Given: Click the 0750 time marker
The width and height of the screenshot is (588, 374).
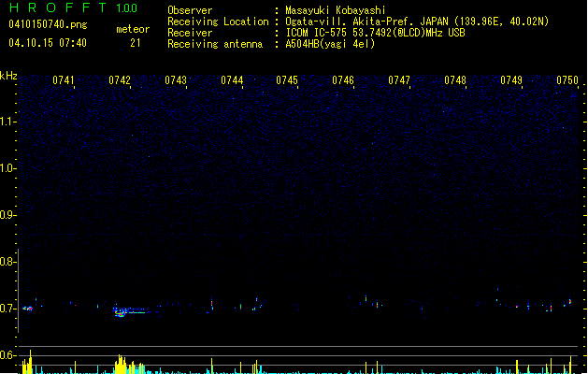Looking at the screenshot, I should 567,80.
